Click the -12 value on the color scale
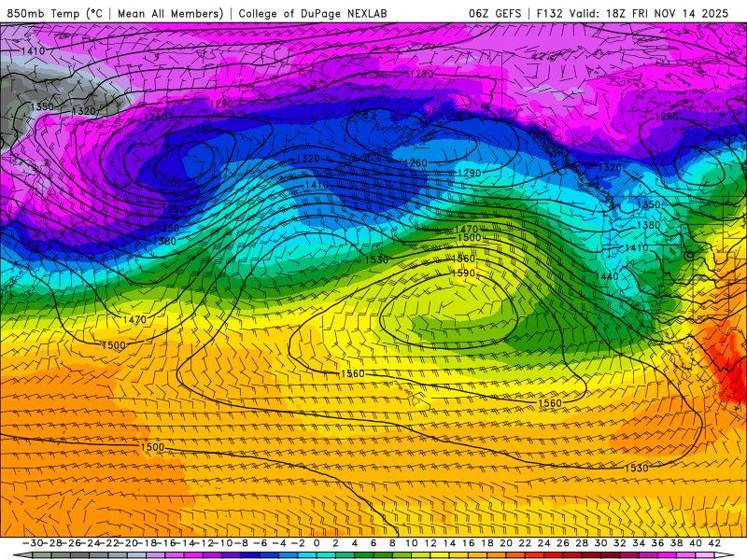Image resolution: width=747 pixels, height=560 pixels. [x=204, y=543]
